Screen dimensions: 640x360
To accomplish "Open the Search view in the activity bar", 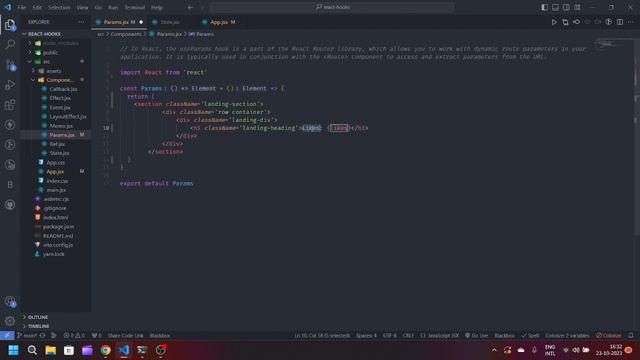I will tap(10, 44).
